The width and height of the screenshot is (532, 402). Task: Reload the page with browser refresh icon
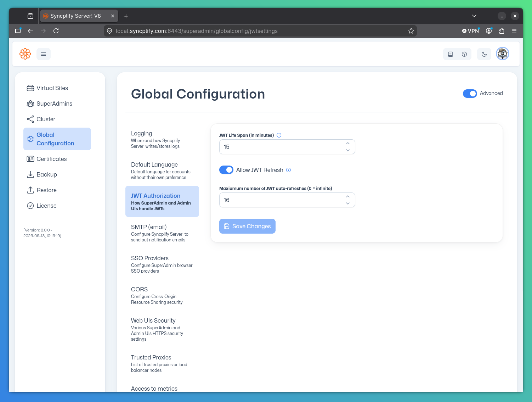tap(56, 31)
